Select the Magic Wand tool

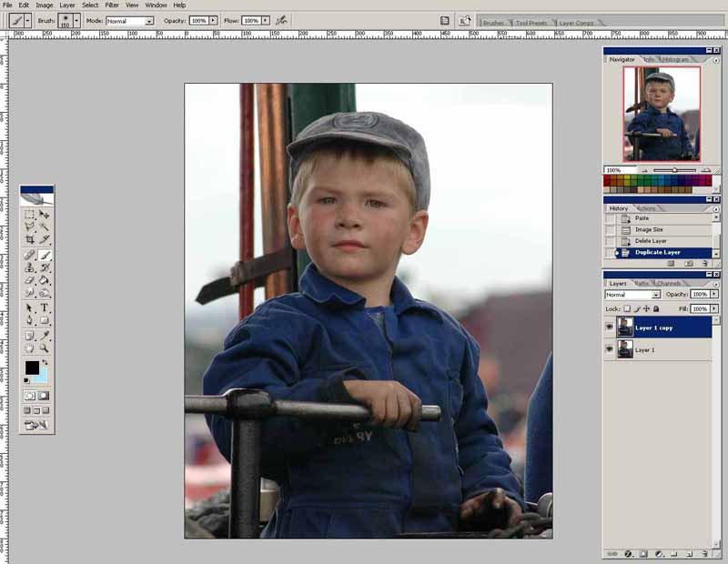pos(44,227)
